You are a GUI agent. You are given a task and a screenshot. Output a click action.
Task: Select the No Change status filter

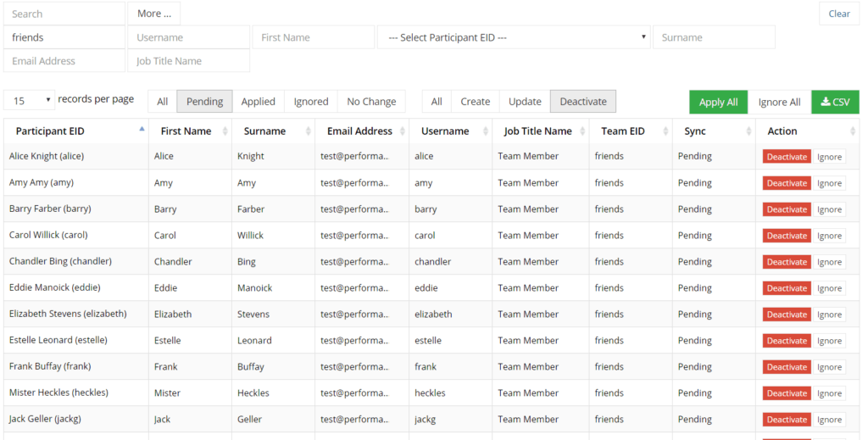(x=371, y=101)
